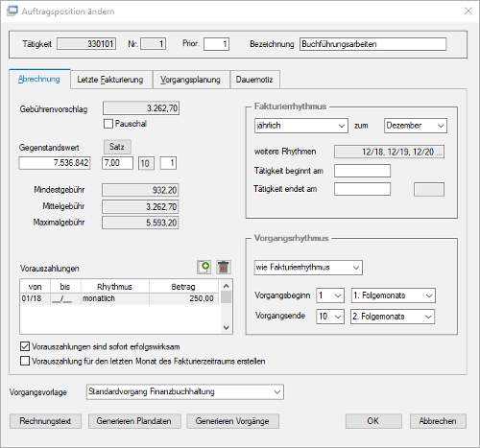Viewport: 480px width, 448px height.
Task: Delete the selected Vorauszahlung entry
Action: [x=224, y=267]
